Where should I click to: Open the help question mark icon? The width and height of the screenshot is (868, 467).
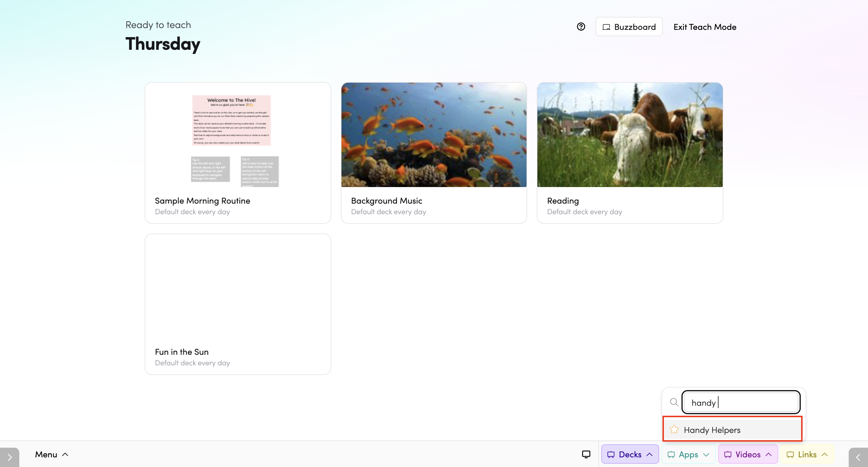pyautogui.click(x=581, y=27)
